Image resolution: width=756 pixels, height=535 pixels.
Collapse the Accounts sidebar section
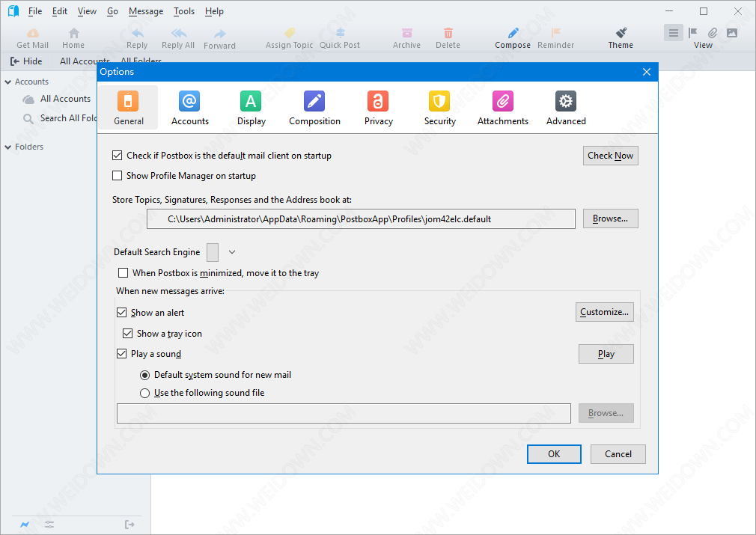[x=8, y=82]
